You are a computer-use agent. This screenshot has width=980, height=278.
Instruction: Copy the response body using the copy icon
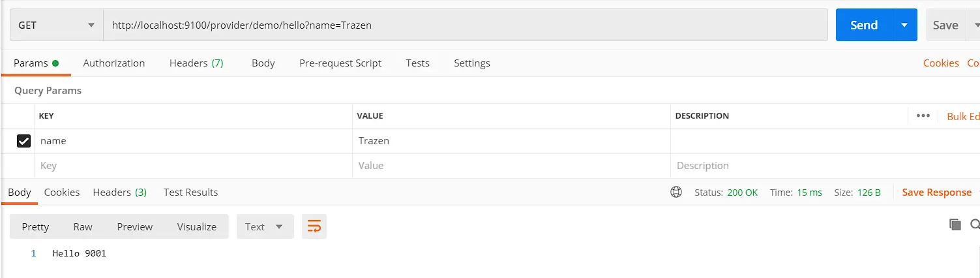(955, 224)
